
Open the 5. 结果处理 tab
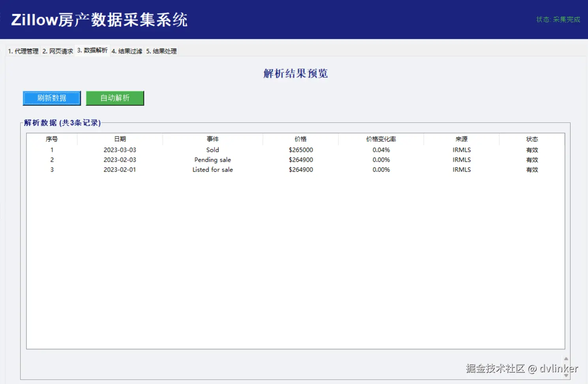tap(162, 51)
